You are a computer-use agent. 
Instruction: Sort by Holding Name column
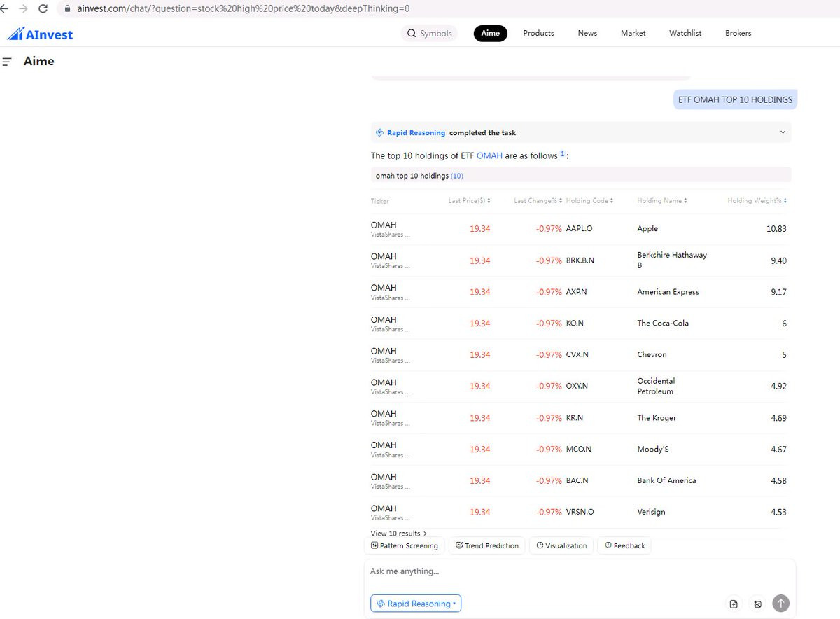tap(662, 201)
